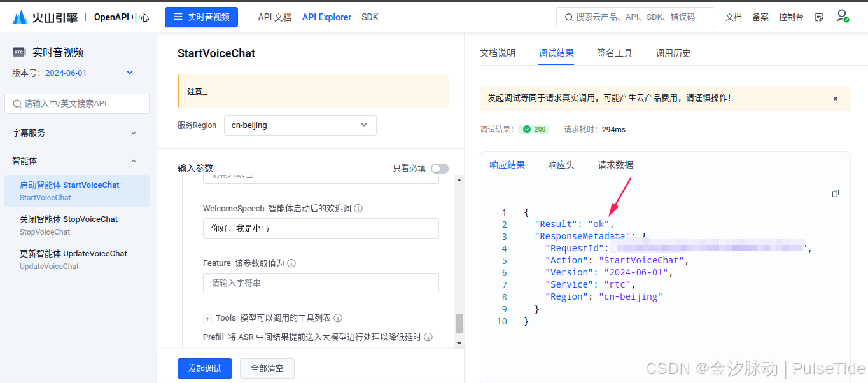Focus the top search box for products and APIs
The height and width of the screenshot is (383, 868).
[x=636, y=17]
